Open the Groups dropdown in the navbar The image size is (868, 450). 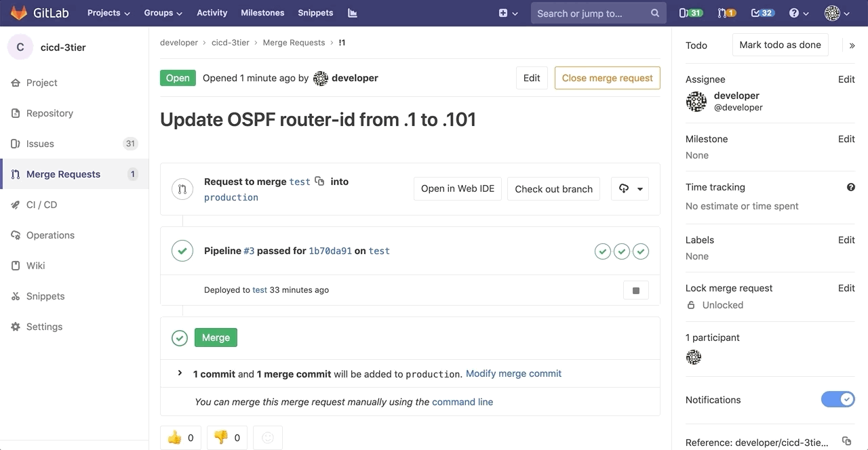coord(163,13)
